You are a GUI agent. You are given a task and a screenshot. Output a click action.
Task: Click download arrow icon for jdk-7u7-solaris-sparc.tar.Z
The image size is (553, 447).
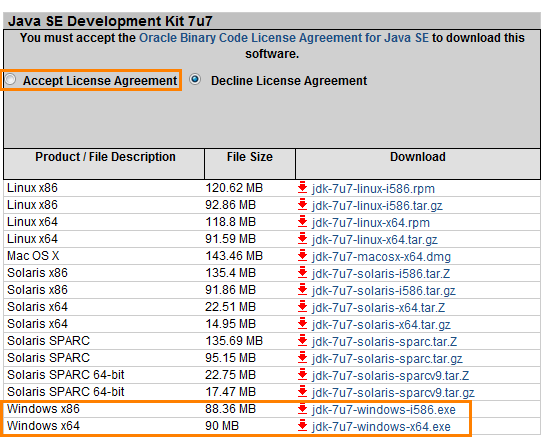point(302,340)
